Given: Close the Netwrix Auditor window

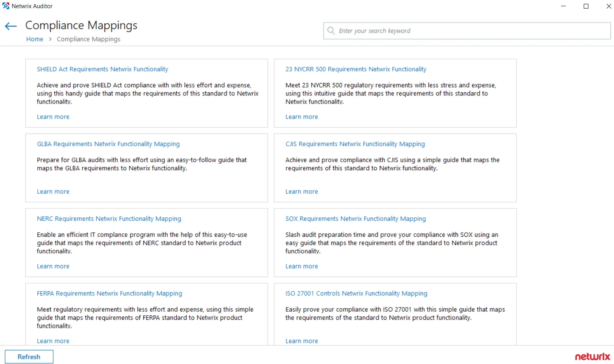Looking at the screenshot, I should 609,6.
